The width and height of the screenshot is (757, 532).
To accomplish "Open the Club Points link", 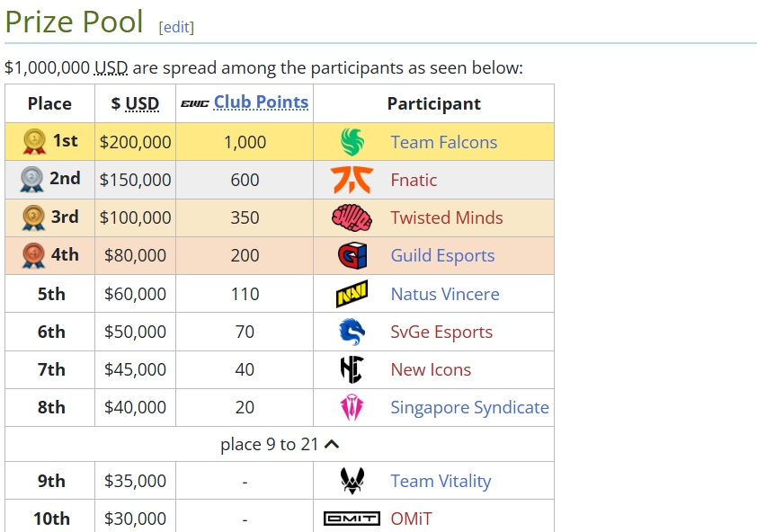I will (261, 102).
